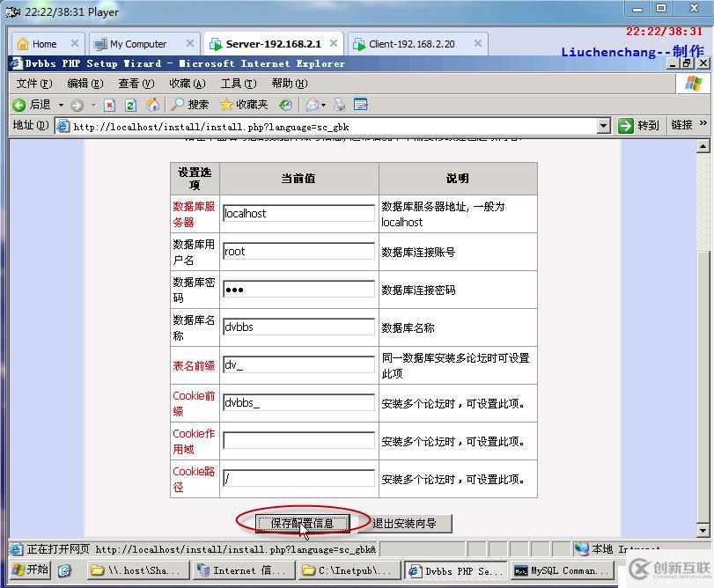Viewport: 714px width, 588px height.
Task: Click the IE Forward arrow icon
Action: [x=77, y=105]
